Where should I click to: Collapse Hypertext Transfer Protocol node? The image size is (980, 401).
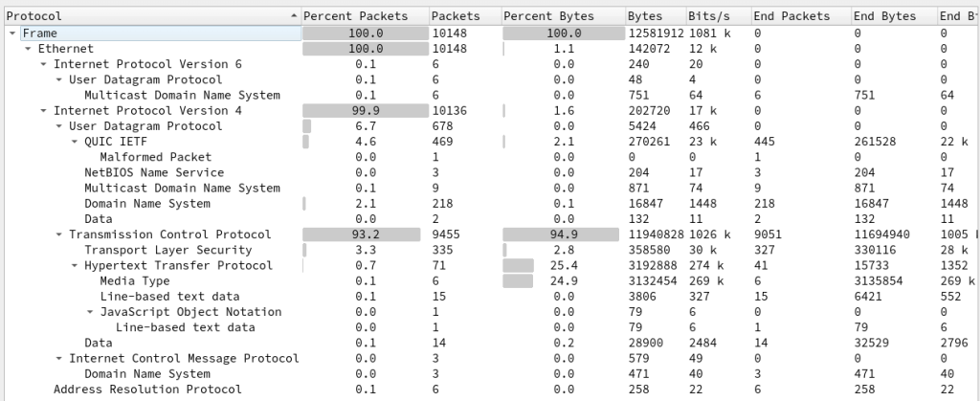click(75, 265)
